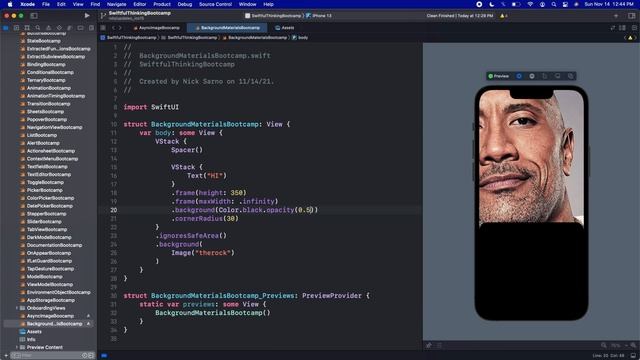
Task: Duplicate the preview on canvas
Action: click(571, 76)
